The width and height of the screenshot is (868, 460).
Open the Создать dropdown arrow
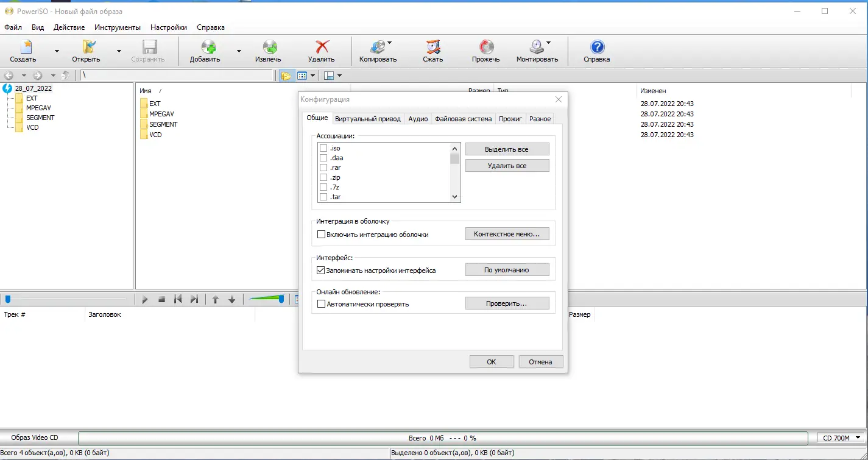[x=57, y=51]
